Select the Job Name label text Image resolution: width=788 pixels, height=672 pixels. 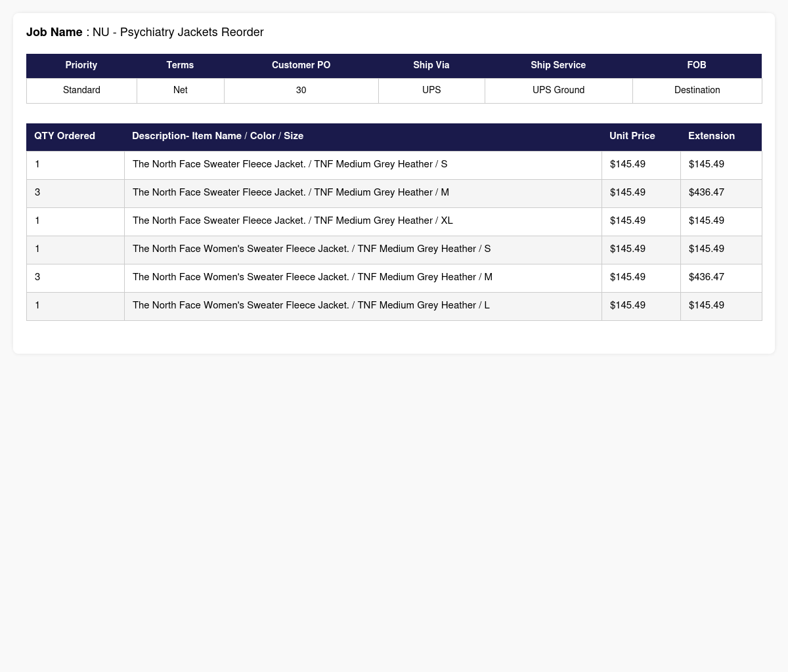(x=55, y=32)
